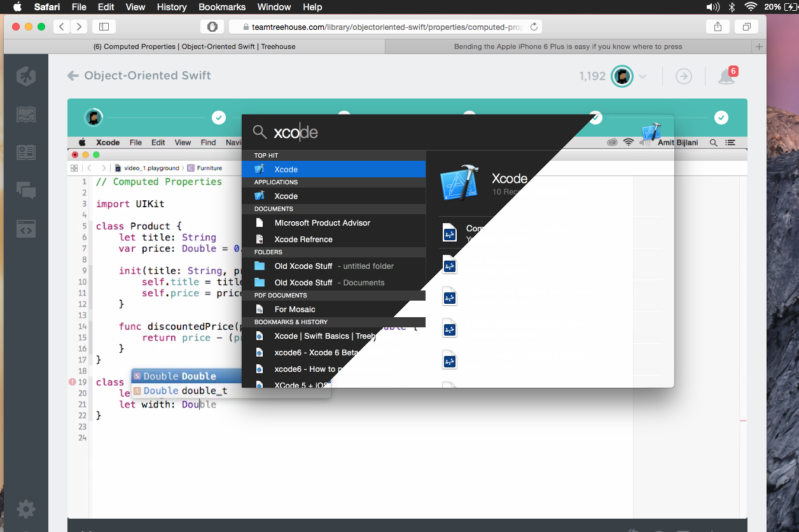Switch to the Bending iPhone 6 Plus tab
The height and width of the screenshot is (532, 799).
(x=568, y=46)
